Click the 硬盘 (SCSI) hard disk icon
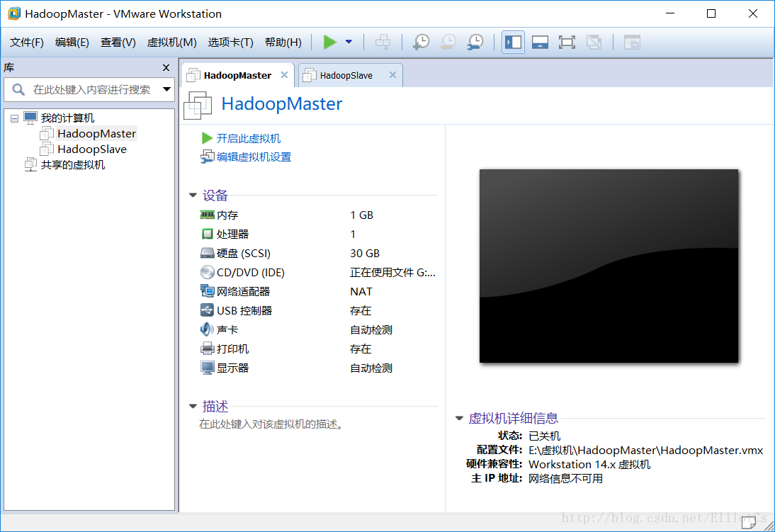 coord(207,253)
